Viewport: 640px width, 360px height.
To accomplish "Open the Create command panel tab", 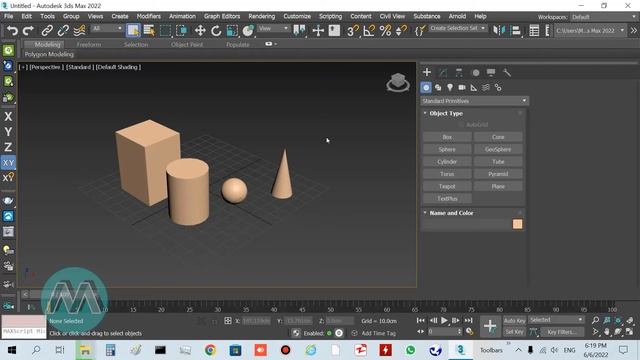I will click(427, 72).
